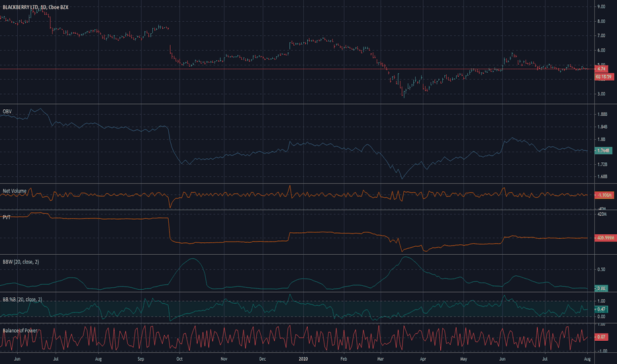Select the PVT indicator label
Screen dimensions: 617x364
pyautogui.click(x=7, y=217)
